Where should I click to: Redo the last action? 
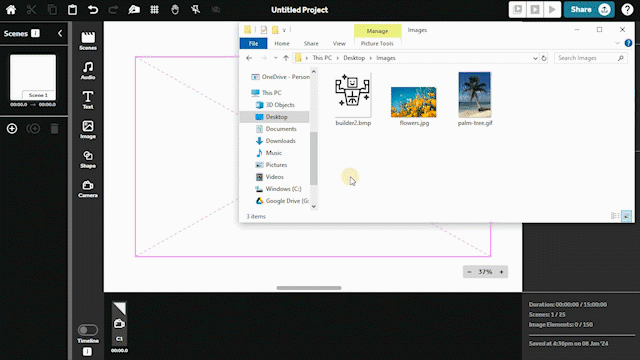[113, 9]
